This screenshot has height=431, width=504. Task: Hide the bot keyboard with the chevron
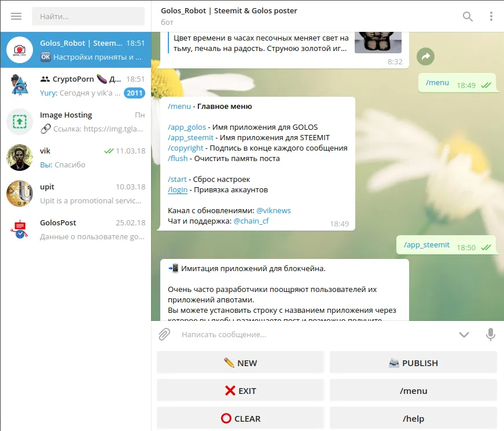click(463, 335)
